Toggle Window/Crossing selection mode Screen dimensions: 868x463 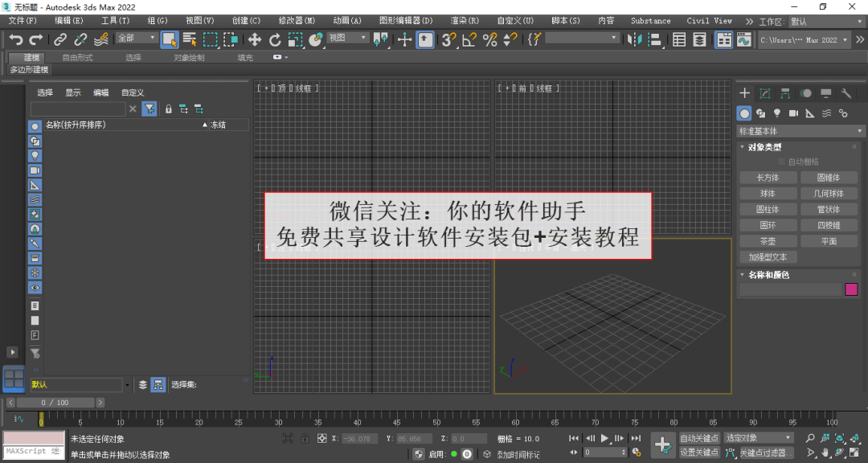pos(231,39)
